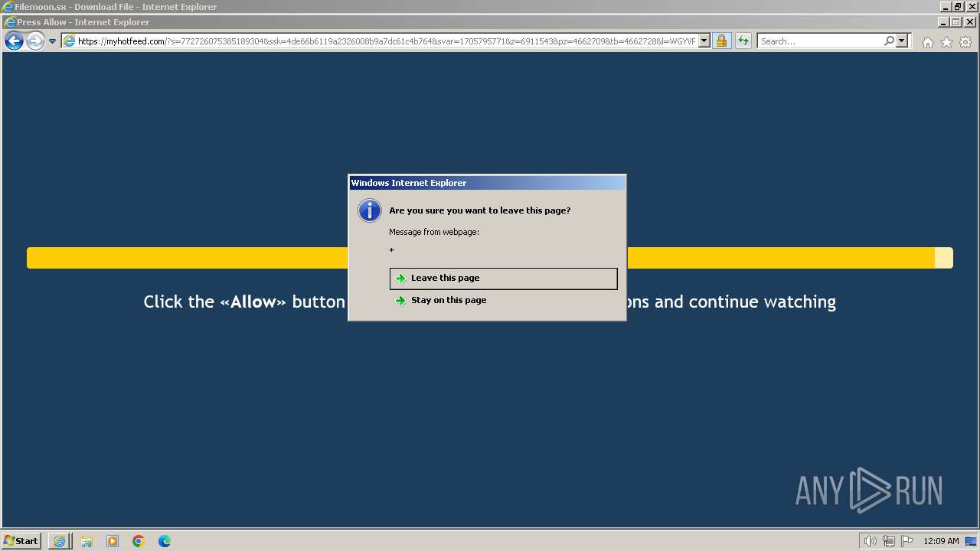View the security lock report icon
Image resolution: width=980 pixels, height=551 pixels.
click(721, 41)
